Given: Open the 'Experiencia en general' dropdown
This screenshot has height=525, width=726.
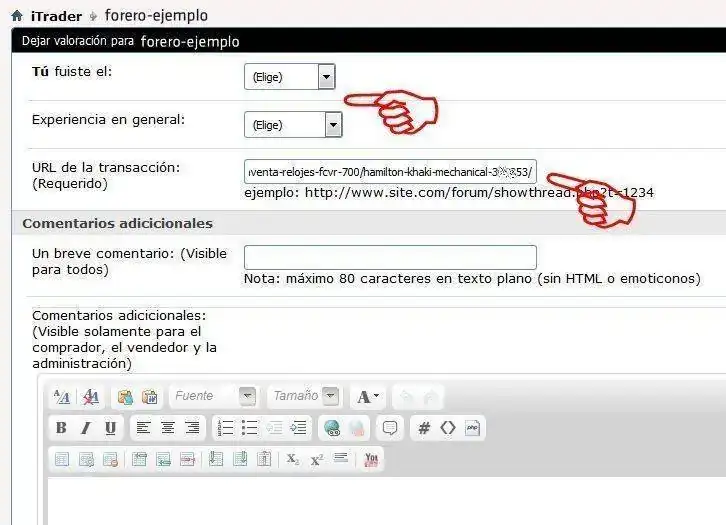Looking at the screenshot, I should 293,125.
